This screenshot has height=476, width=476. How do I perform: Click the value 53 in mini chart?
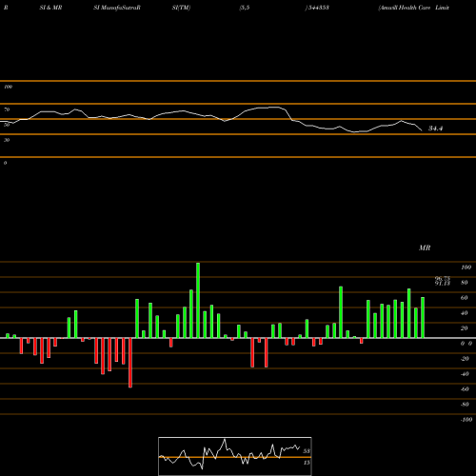point(307,451)
